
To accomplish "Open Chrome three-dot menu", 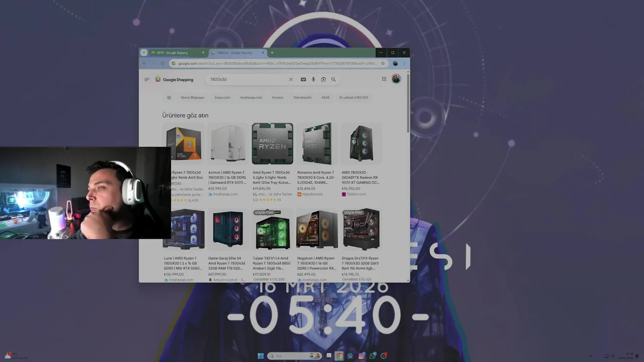I will 404,63.
